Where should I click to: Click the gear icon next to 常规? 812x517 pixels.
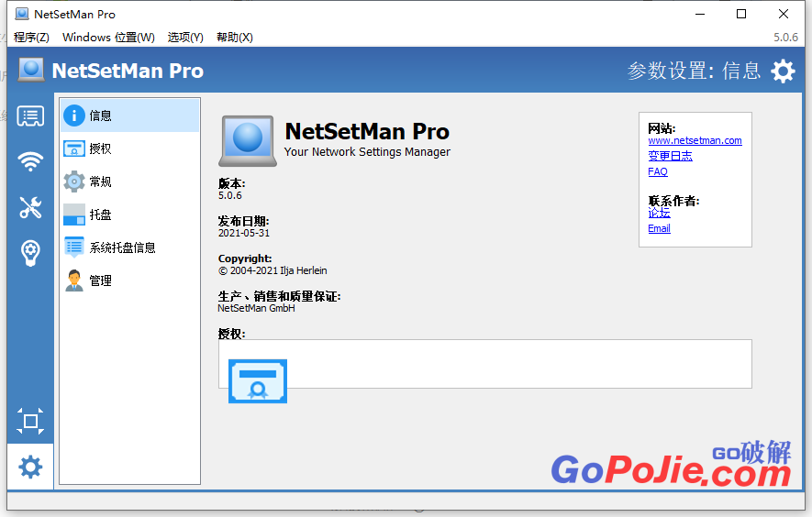click(74, 181)
